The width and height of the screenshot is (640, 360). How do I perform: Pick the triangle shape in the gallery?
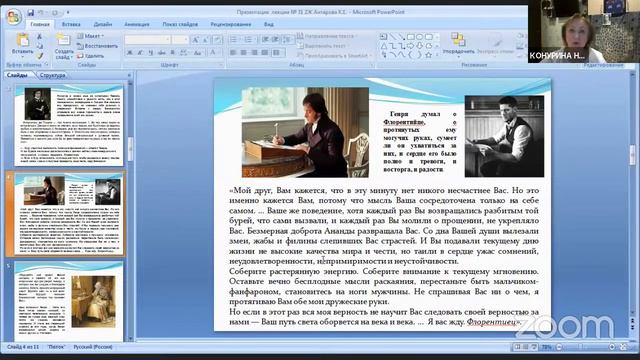pos(384,46)
